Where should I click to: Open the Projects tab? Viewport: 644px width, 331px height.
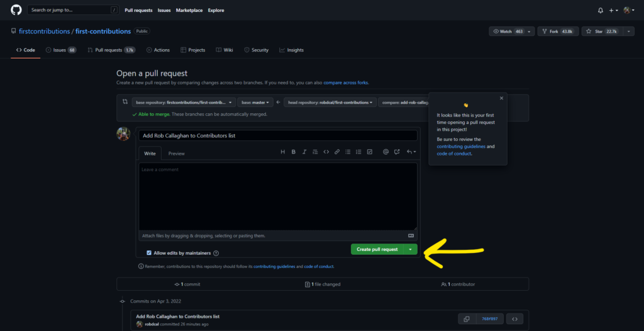(192, 50)
